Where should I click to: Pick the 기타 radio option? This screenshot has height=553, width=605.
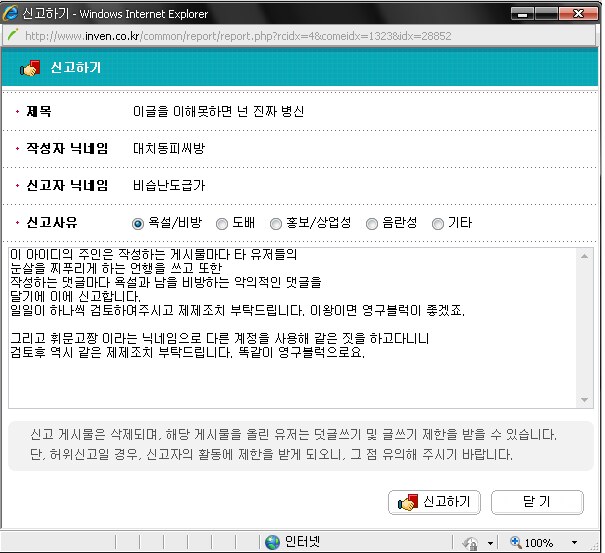437,223
